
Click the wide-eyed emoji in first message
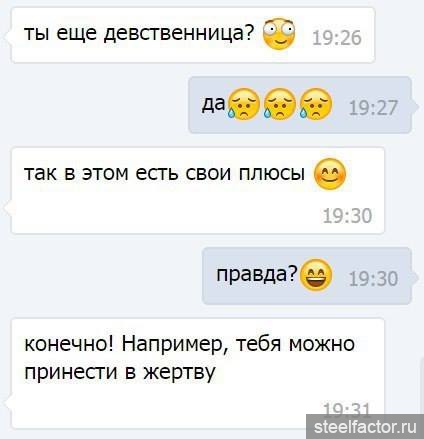(279, 34)
